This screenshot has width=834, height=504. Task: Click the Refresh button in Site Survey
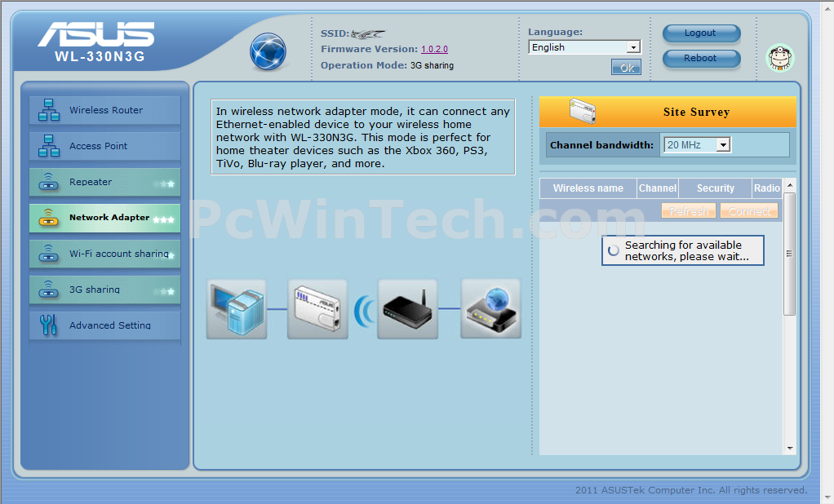tap(688, 211)
